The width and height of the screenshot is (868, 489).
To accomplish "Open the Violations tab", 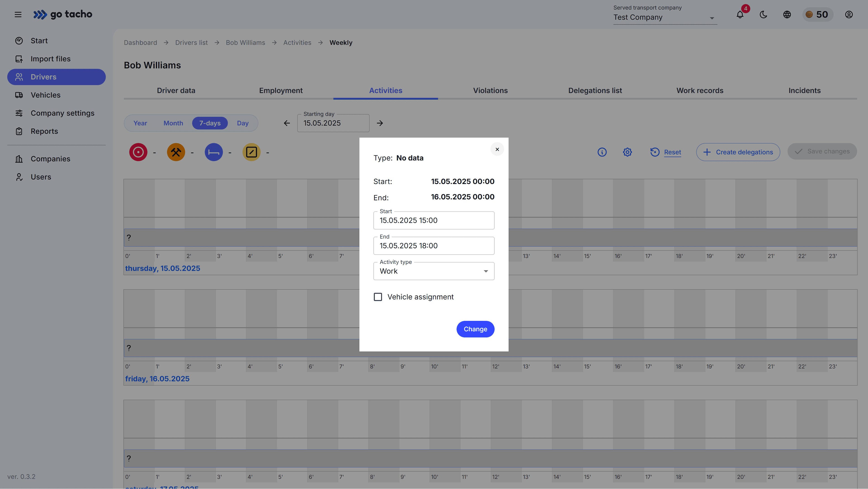I will (490, 90).
